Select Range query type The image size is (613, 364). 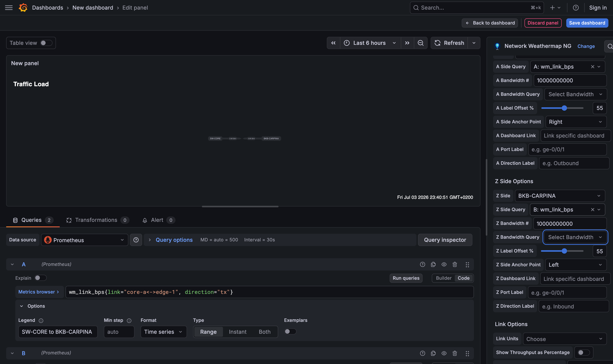[x=208, y=332]
